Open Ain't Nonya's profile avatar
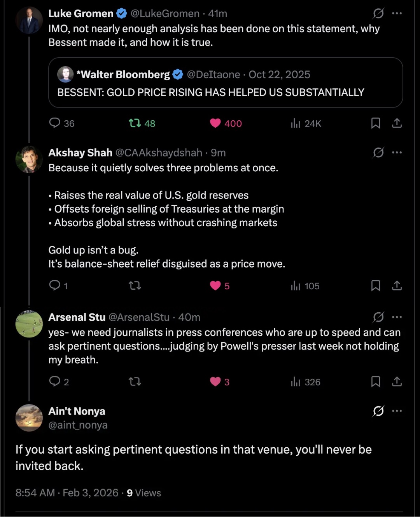 coord(29,418)
